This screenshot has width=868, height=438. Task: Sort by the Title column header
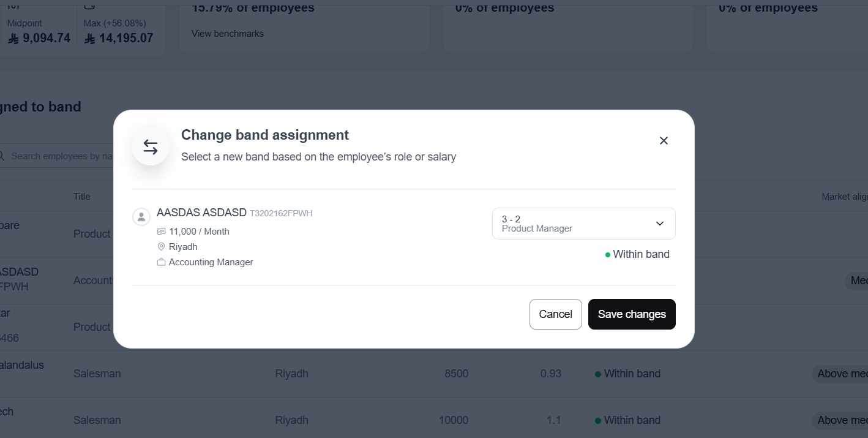[x=82, y=197]
